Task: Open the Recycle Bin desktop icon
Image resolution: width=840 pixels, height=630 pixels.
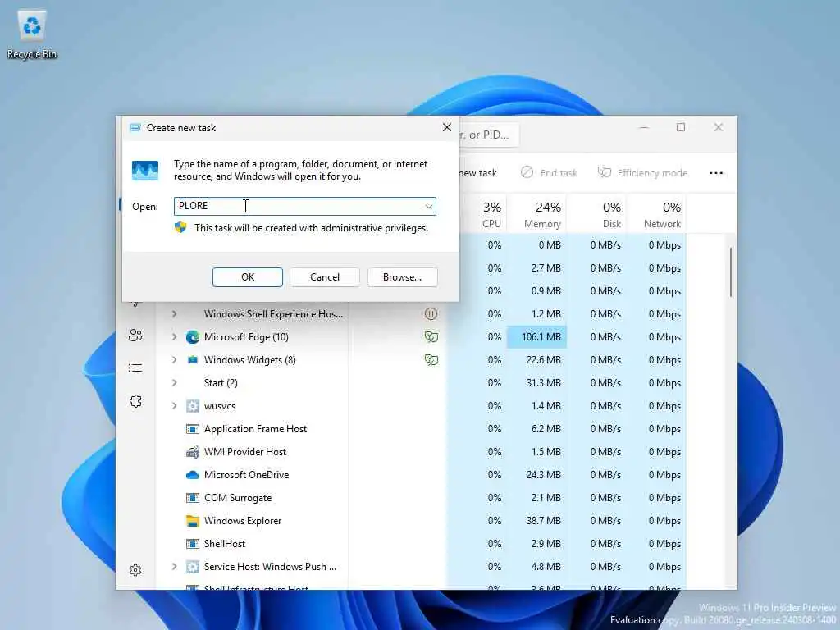Action: click(x=32, y=34)
